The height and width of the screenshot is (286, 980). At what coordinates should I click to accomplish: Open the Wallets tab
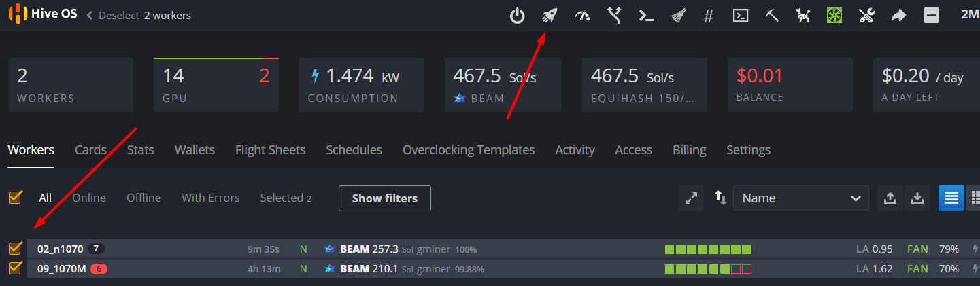coord(195,150)
